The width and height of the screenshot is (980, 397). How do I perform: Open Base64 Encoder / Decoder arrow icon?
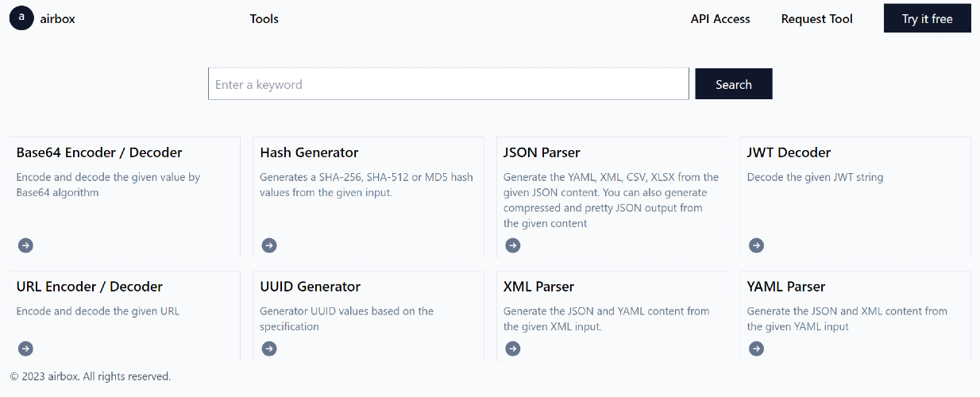[x=25, y=245]
